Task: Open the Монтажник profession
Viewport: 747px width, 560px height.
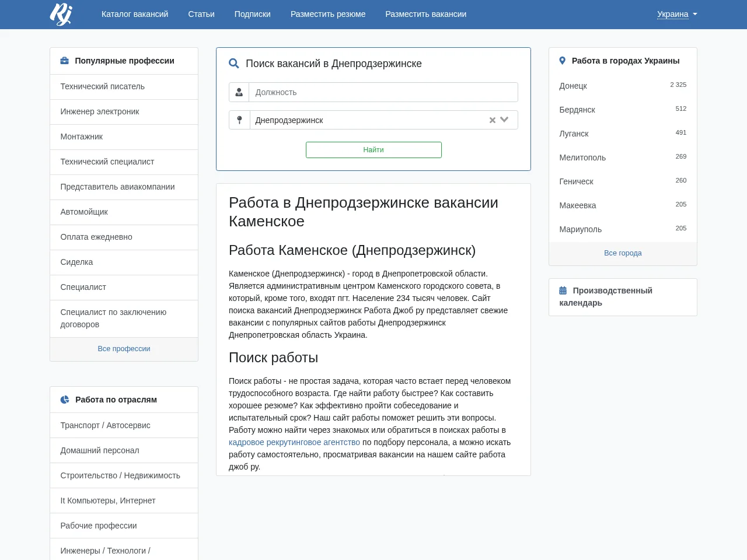Action: tap(124, 136)
